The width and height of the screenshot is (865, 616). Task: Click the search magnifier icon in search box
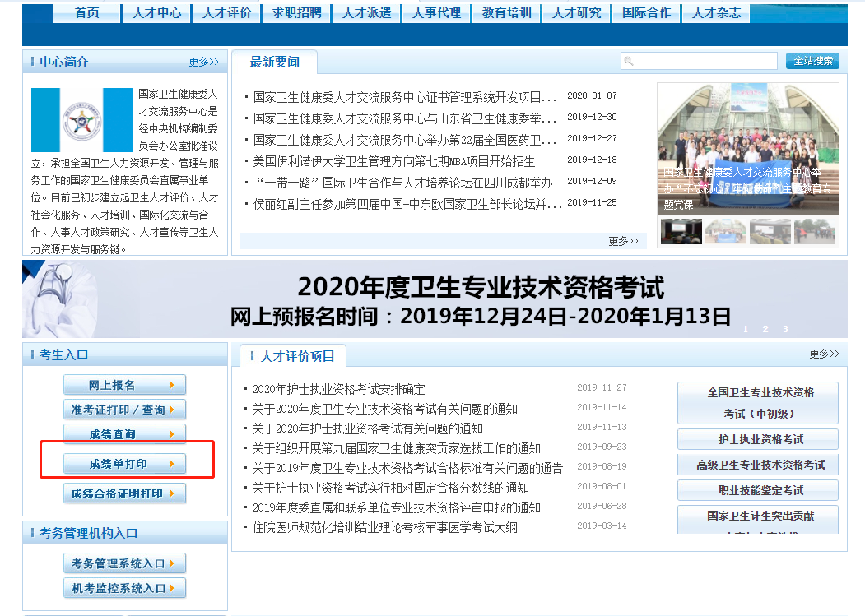[x=629, y=62]
